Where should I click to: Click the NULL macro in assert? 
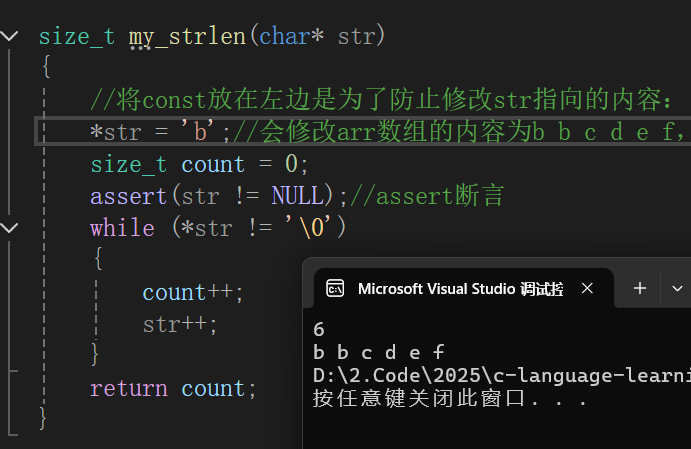click(297, 195)
